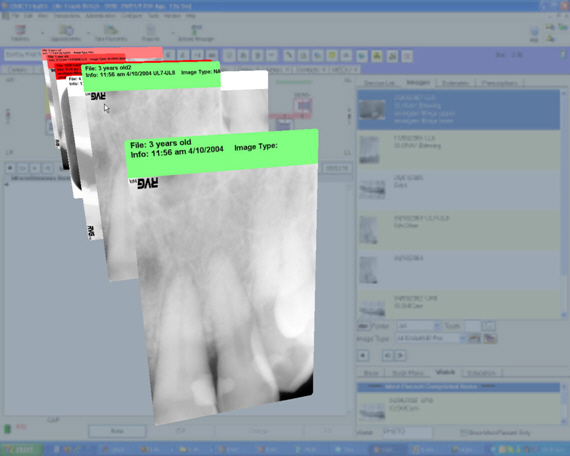Screen dimensions: 570x456
Task: Select the Rays image row thumbnail
Action: click(372, 189)
